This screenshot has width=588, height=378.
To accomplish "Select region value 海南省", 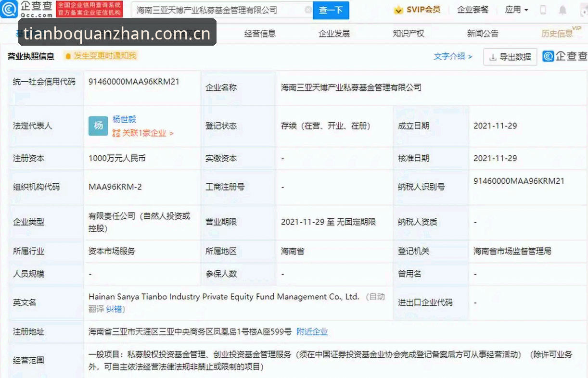I will (x=293, y=251).
